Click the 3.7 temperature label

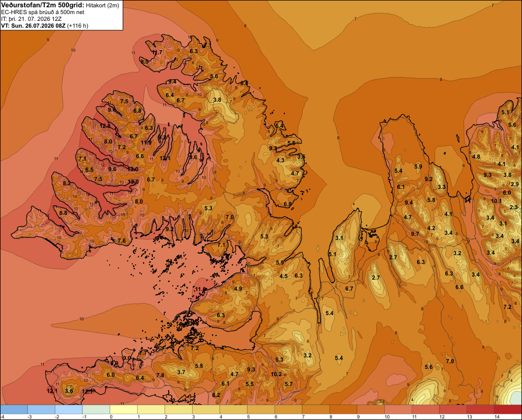point(181,372)
